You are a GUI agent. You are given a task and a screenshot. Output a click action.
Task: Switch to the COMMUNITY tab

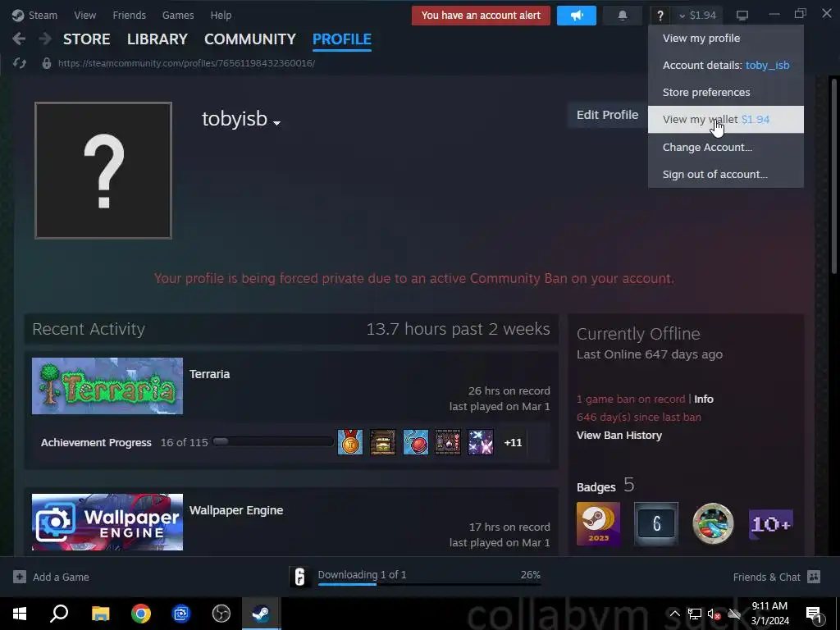click(250, 39)
